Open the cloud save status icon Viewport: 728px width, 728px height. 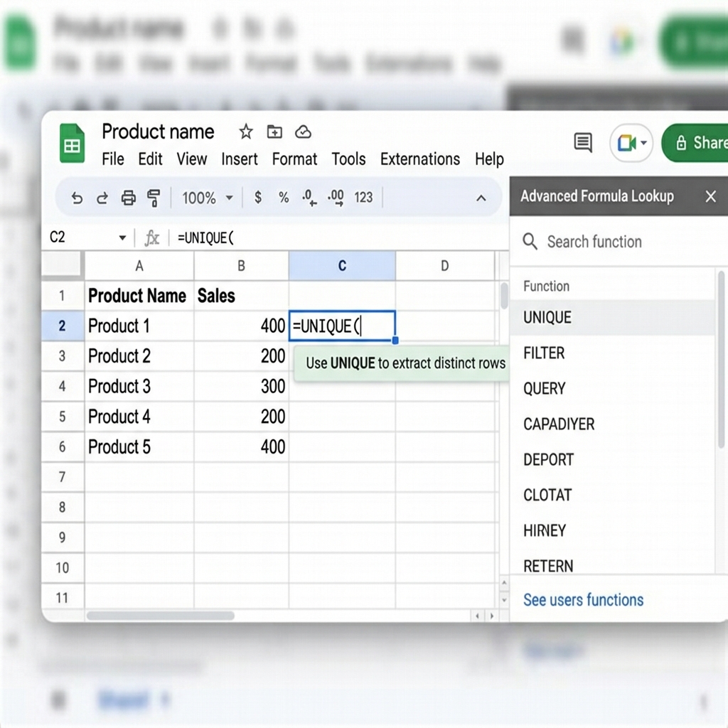(303, 132)
